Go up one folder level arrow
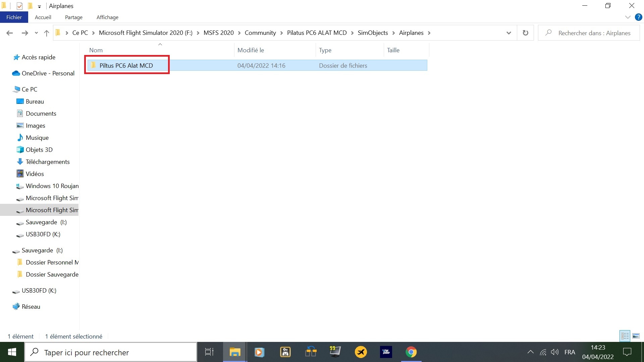This screenshot has width=644, height=362. point(47,33)
